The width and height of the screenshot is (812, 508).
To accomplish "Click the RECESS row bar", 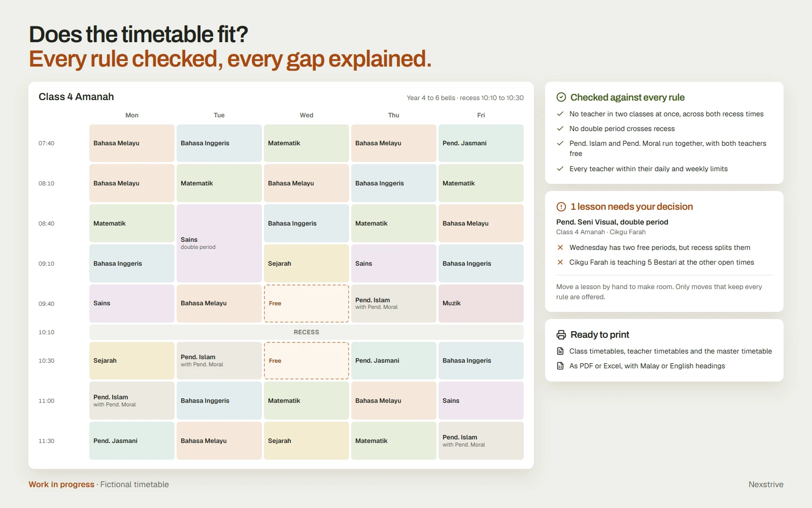I will click(307, 332).
